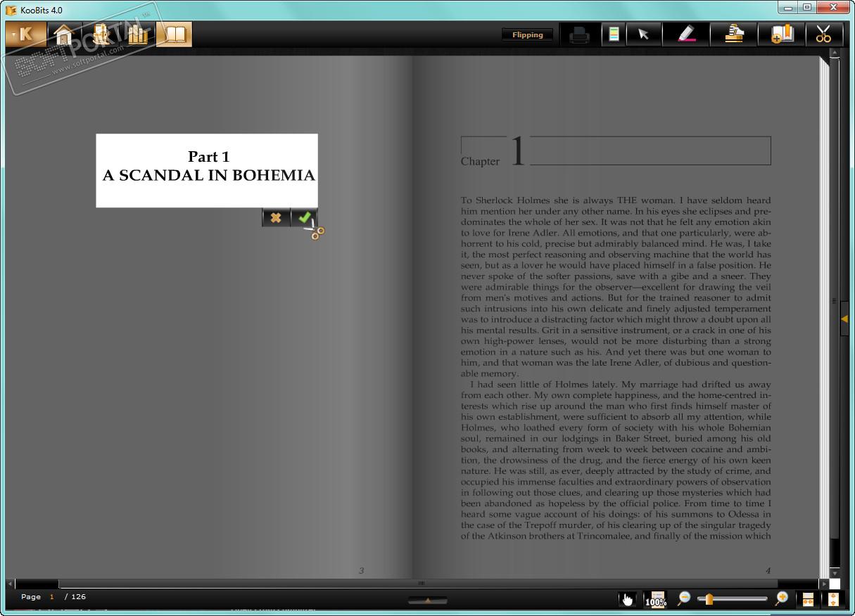This screenshot has height=616, width=855.
Task: Expand the bottom panel arrow handle
Action: pyautogui.click(x=427, y=600)
